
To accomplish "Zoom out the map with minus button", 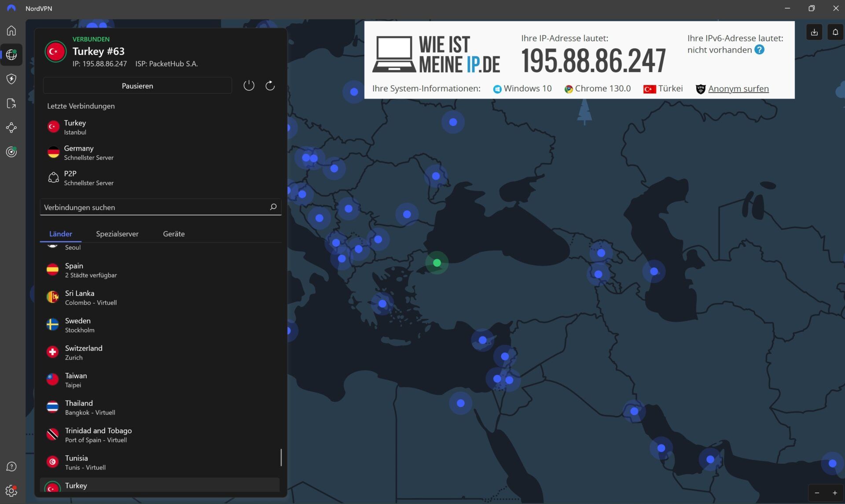I will 817,493.
